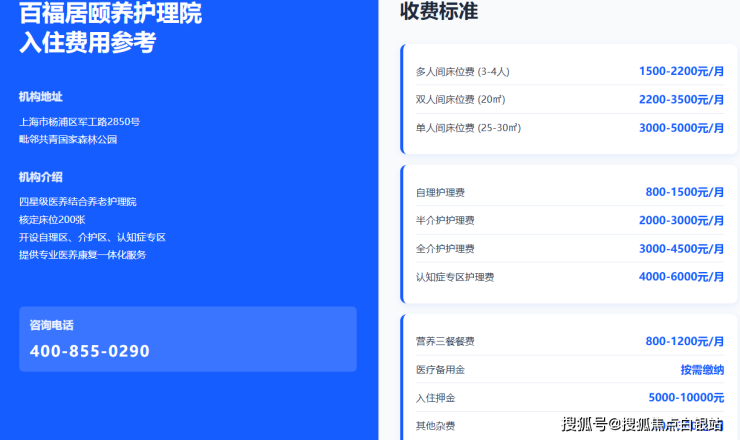Image resolution: width=740 pixels, height=440 pixels.
Task: Click the row label 其他杂费
Action: [435, 426]
